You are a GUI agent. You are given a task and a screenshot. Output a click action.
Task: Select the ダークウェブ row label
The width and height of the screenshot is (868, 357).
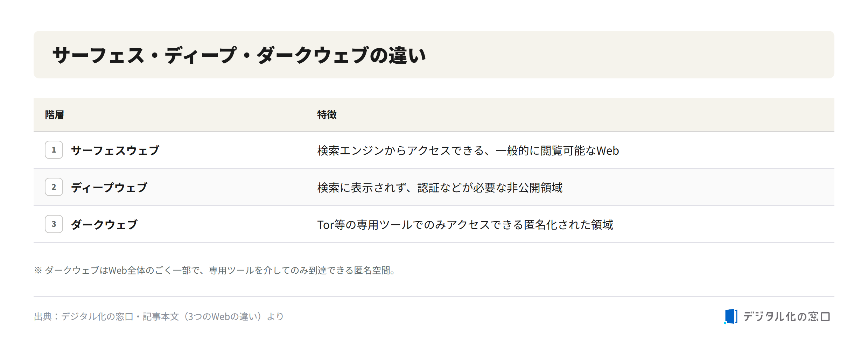tap(104, 224)
